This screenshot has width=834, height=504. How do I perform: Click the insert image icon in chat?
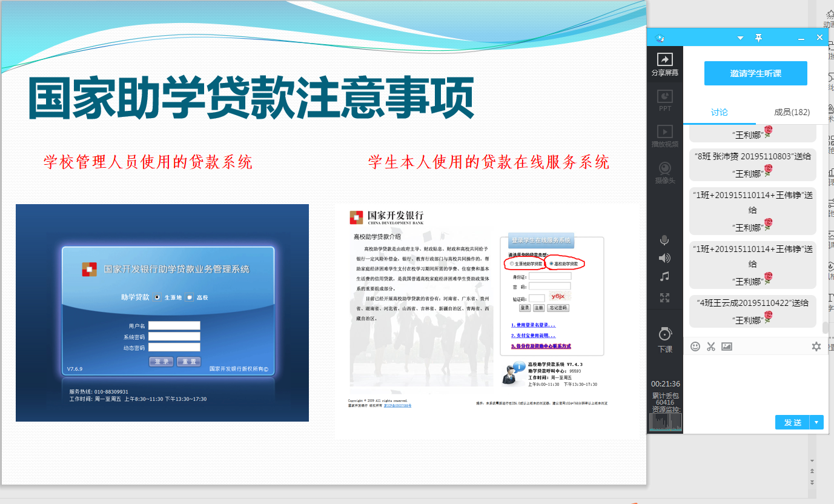point(727,346)
